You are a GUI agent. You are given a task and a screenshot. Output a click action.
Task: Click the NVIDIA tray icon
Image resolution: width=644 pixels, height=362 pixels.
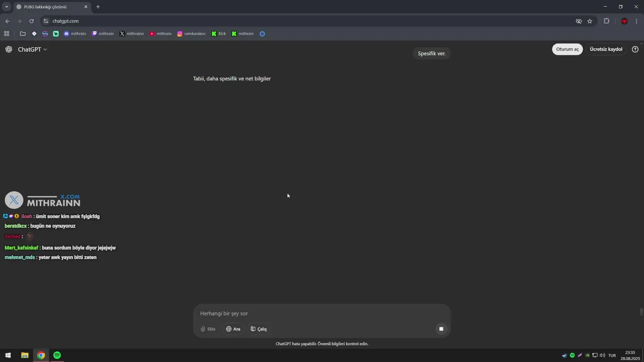point(587,355)
